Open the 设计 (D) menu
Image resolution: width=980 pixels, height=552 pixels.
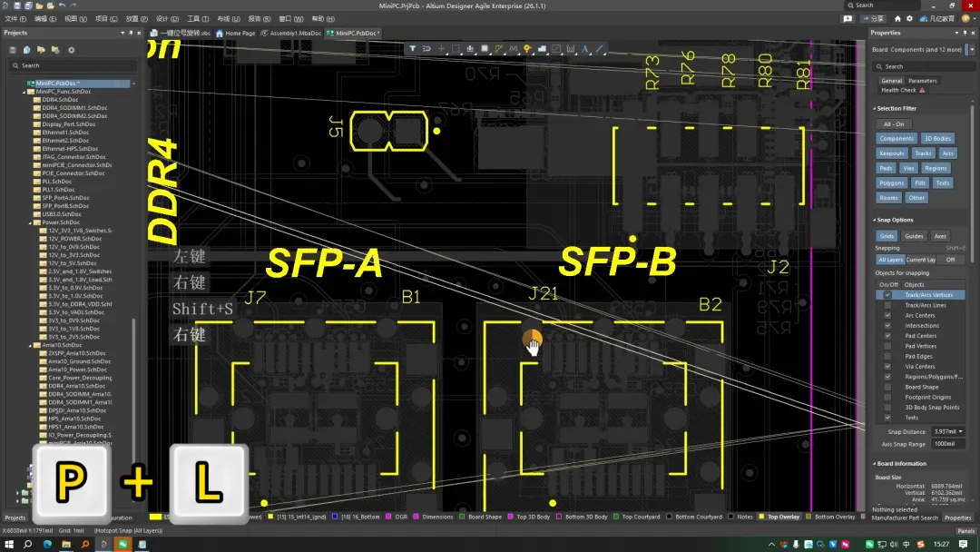[167, 19]
